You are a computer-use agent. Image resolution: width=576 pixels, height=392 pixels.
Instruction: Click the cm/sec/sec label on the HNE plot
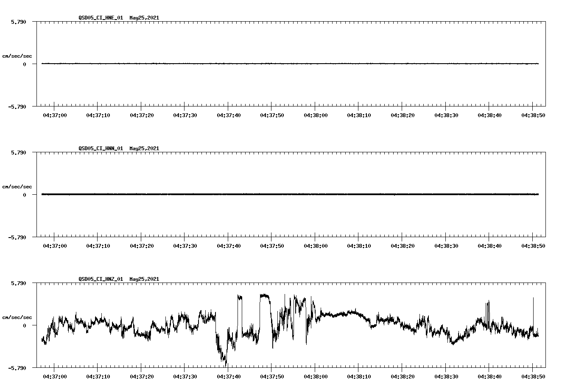click(x=18, y=56)
